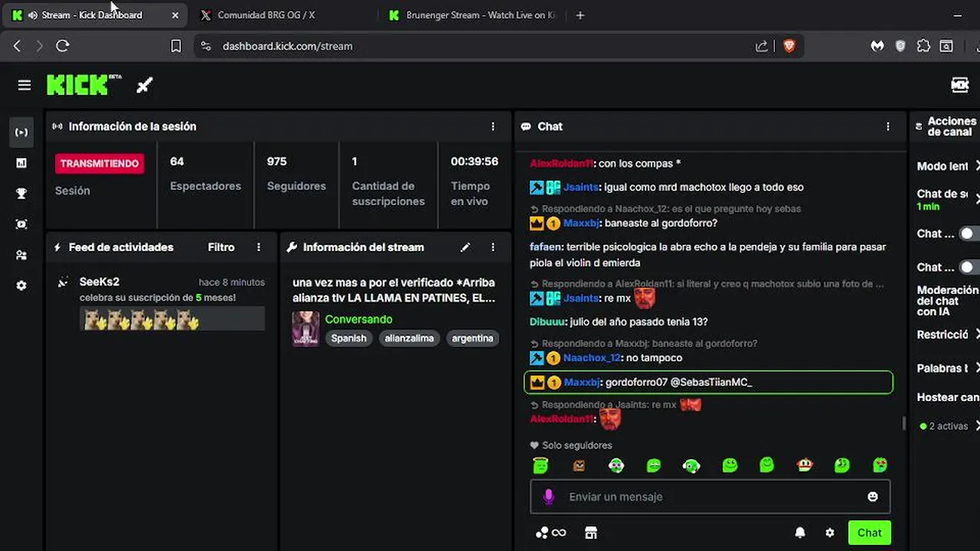Click the chat scrollbar
Viewport: 980px width, 551px height.
coord(904,423)
